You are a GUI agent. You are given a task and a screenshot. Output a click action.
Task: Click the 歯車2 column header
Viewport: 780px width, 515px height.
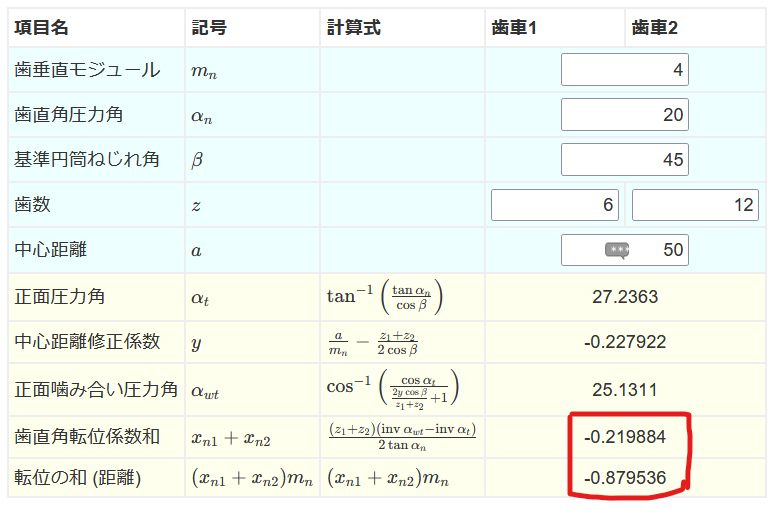tap(655, 28)
